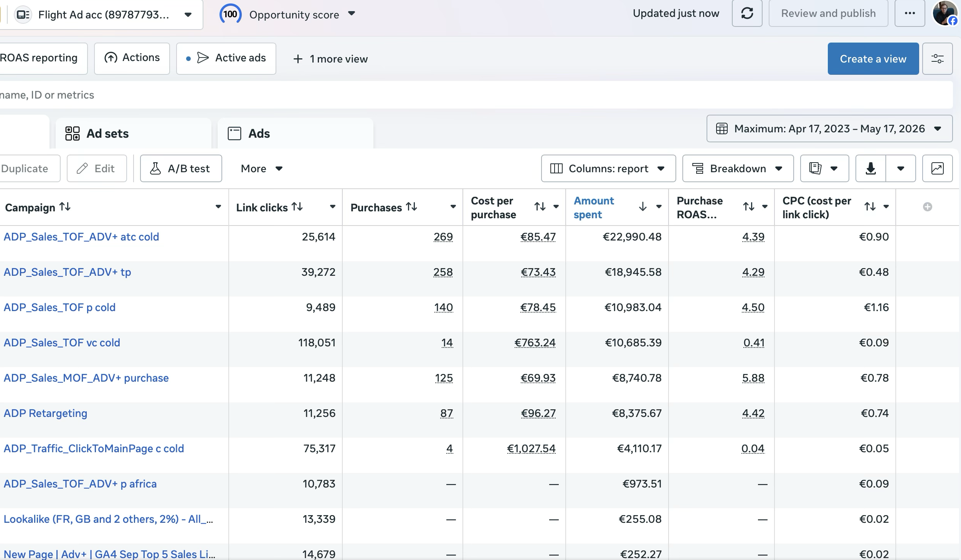
Task: Add a column with the plus icon
Action: click(x=927, y=207)
